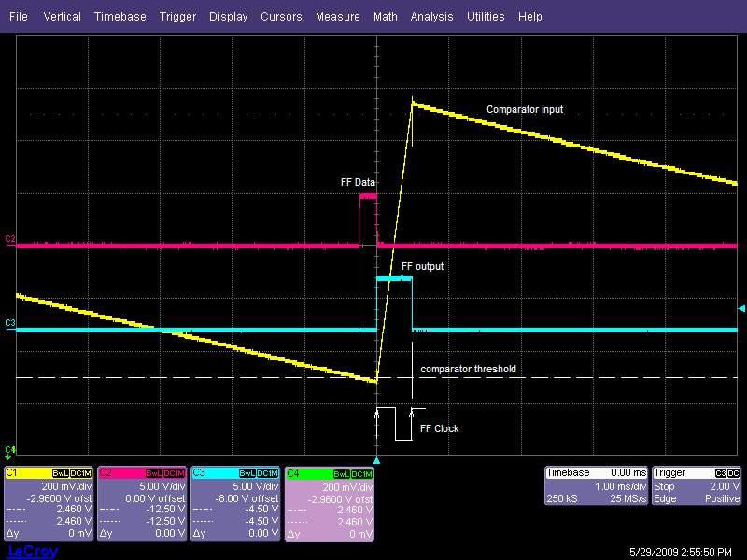Click the LeCroy logo link
This screenshot has height=560, width=747.
32,552
